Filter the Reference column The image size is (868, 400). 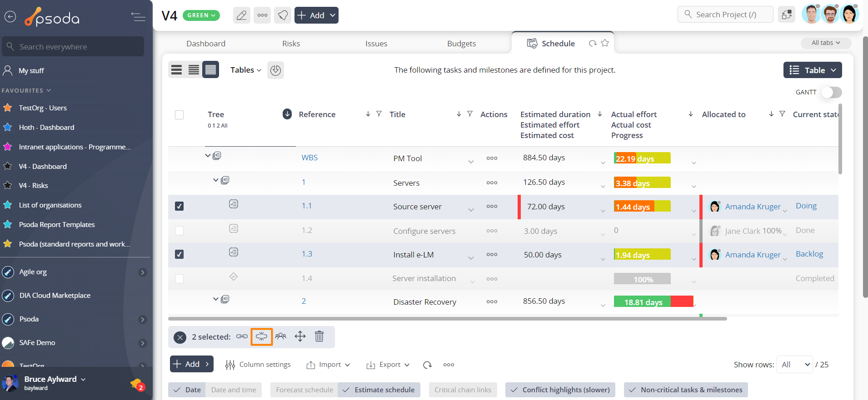[x=379, y=114]
